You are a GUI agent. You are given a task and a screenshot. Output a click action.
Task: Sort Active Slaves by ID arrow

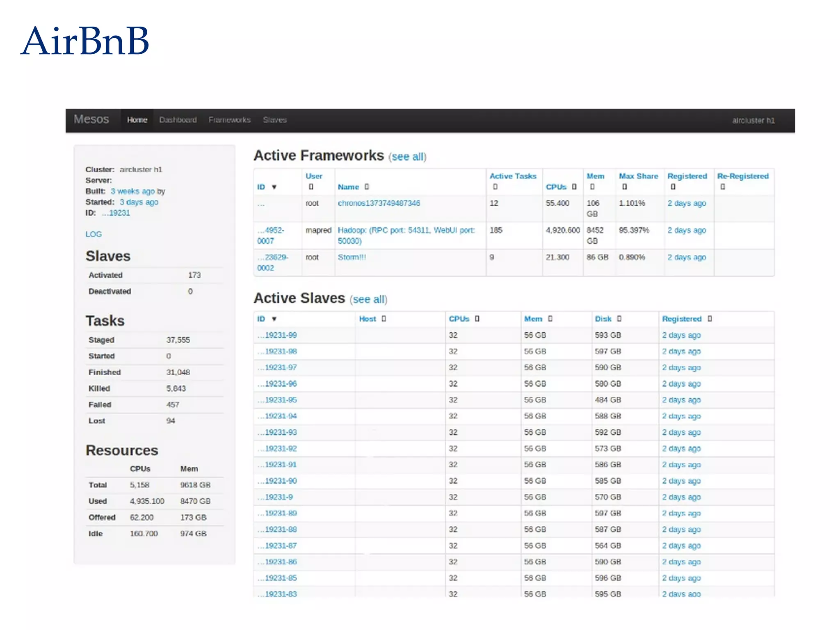point(274,319)
